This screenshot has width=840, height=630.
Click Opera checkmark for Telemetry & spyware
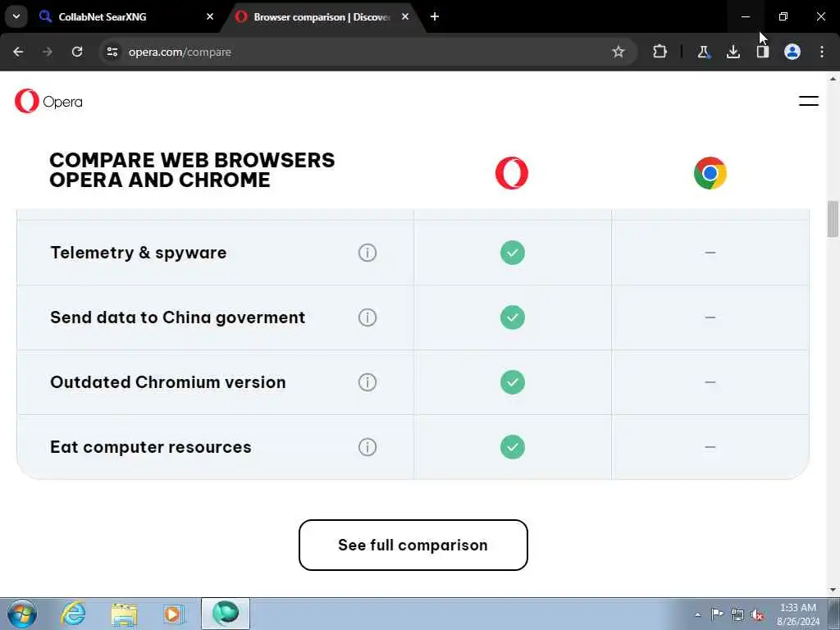pos(512,253)
